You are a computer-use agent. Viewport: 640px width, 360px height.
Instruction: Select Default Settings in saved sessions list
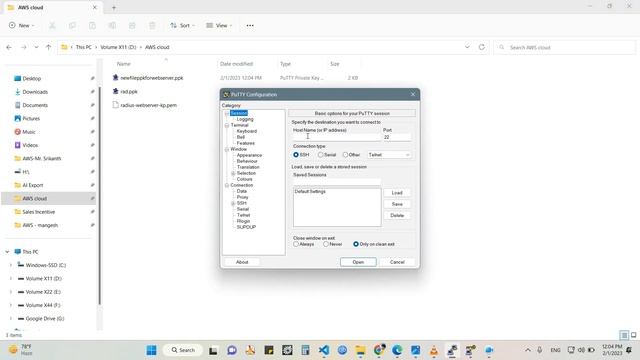point(310,191)
